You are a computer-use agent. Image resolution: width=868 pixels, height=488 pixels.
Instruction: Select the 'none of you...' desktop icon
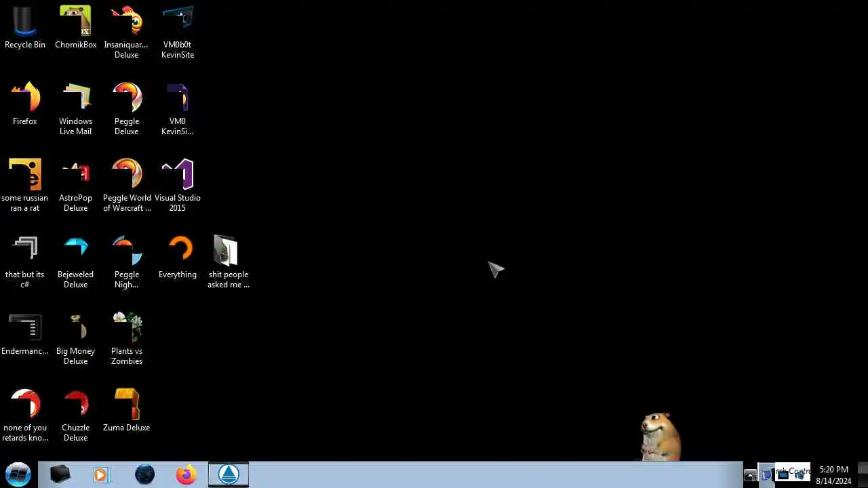(x=25, y=415)
